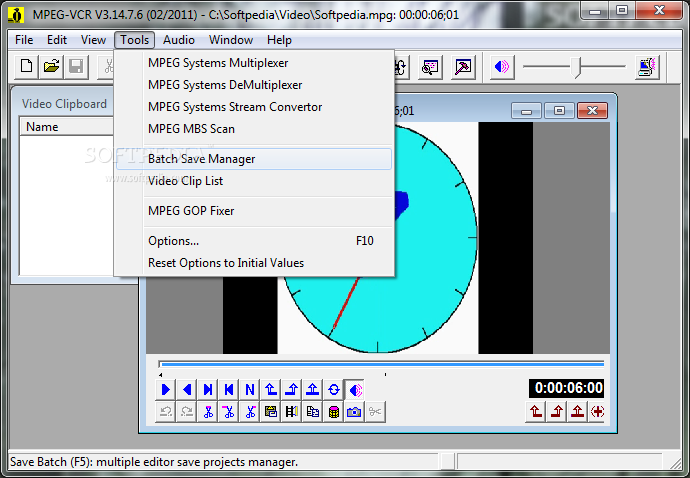Click the blue video seek bar

(x=382, y=364)
